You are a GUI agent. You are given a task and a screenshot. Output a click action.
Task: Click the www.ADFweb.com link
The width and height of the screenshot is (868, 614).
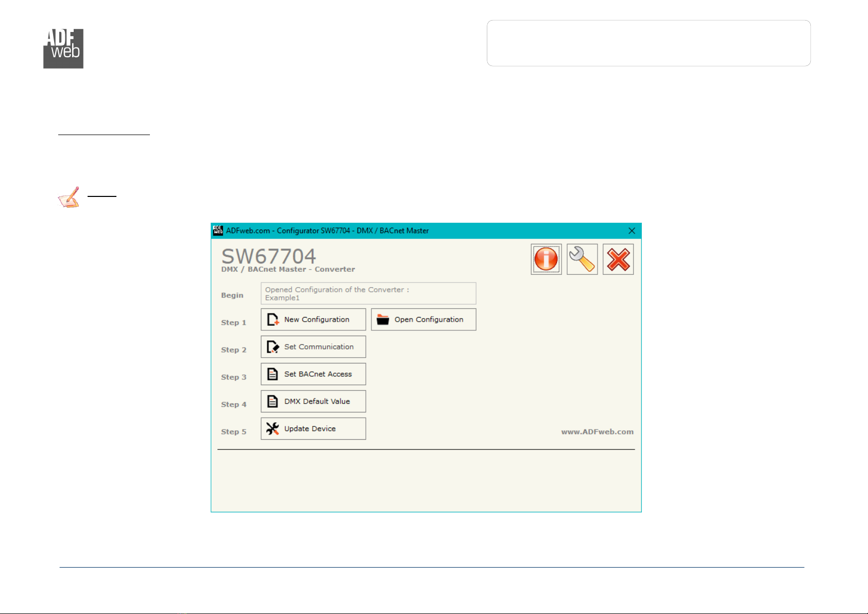(x=598, y=432)
